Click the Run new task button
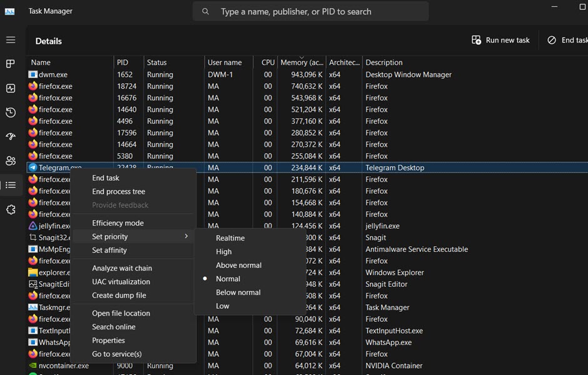This screenshot has height=375, width=588. point(500,39)
